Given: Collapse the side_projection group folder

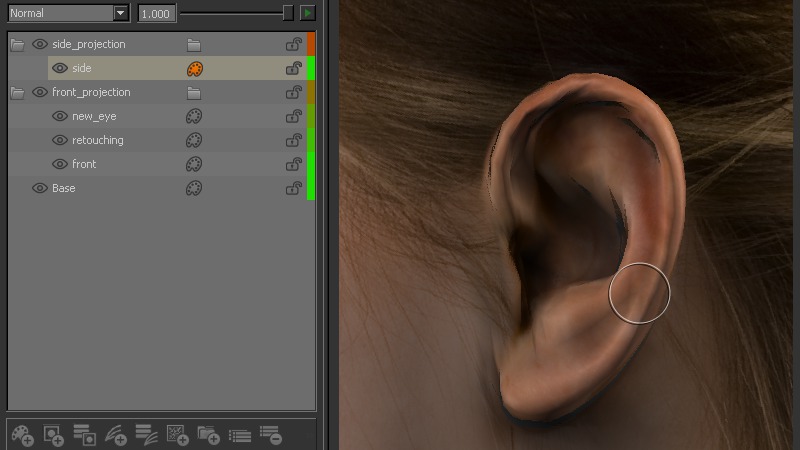Looking at the screenshot, I should (17, 45).
